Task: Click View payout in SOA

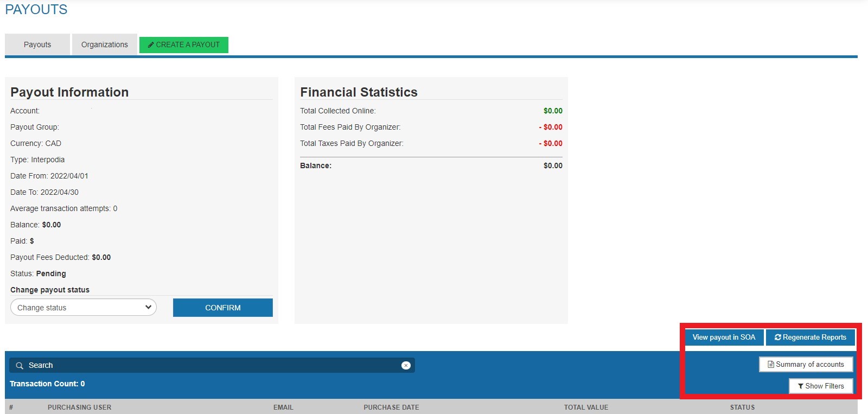Action: pos(724,337)
